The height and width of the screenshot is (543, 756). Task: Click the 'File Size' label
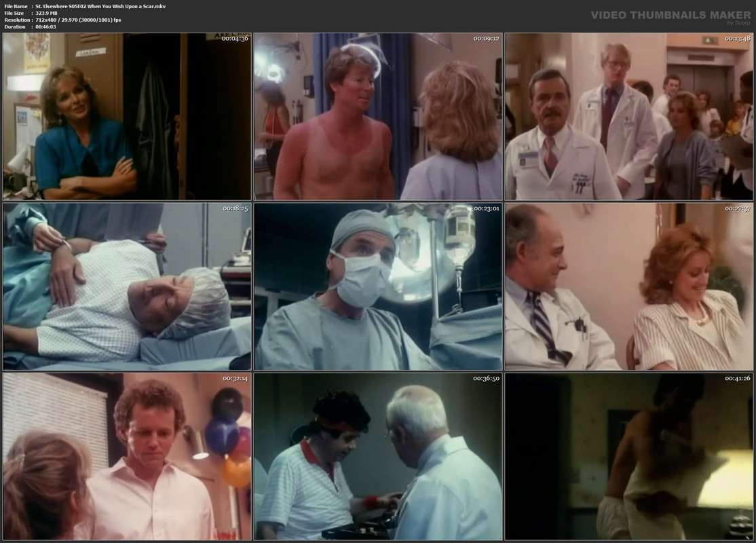coord(14,13)
